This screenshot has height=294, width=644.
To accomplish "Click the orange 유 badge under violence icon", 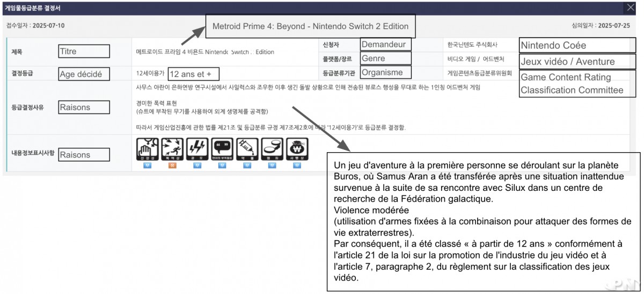I will click(x=172, y=165).
